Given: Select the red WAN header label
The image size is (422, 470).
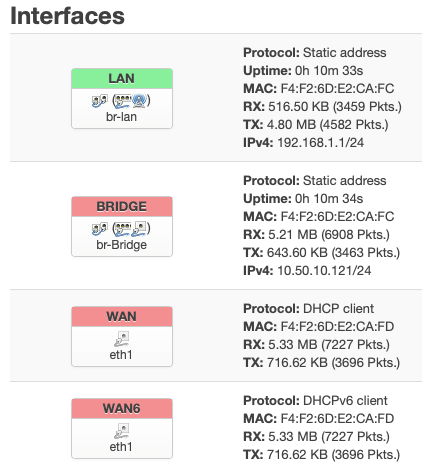Looking at the screenshot, I should (122, 317).
